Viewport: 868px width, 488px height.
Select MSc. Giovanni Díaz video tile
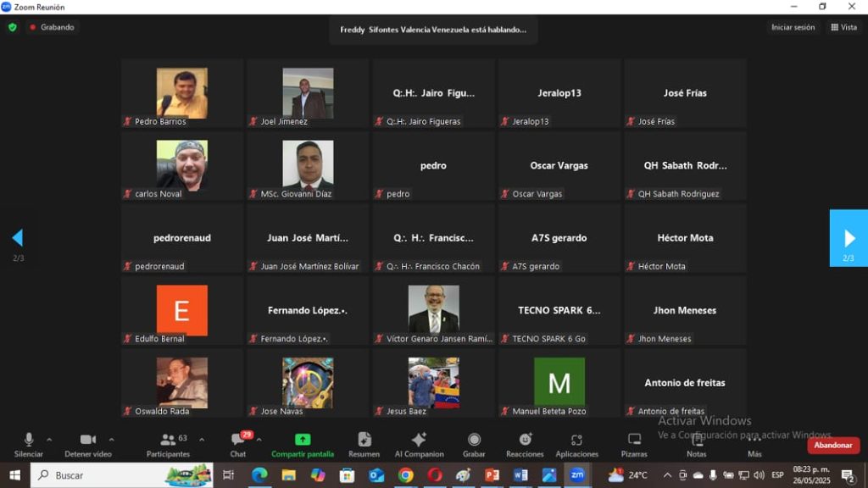[x=308, y=165]
